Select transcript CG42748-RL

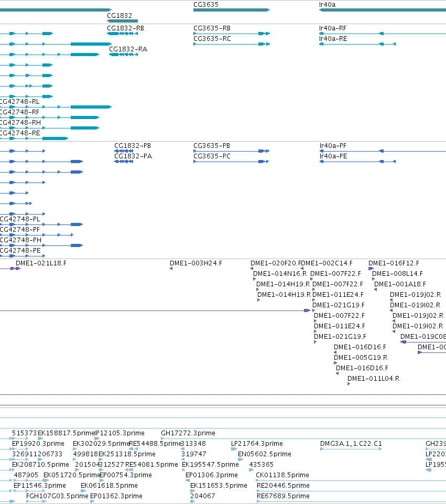pos(19,102)
